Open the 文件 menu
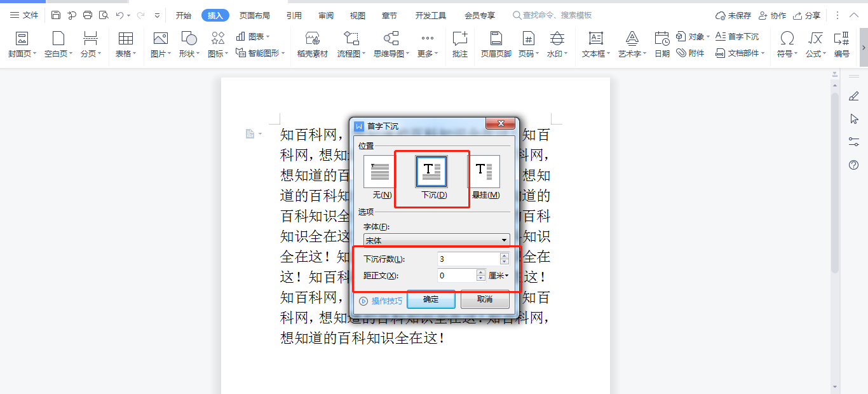This screenshot has width=868, height=394. [x=24, y=15]
